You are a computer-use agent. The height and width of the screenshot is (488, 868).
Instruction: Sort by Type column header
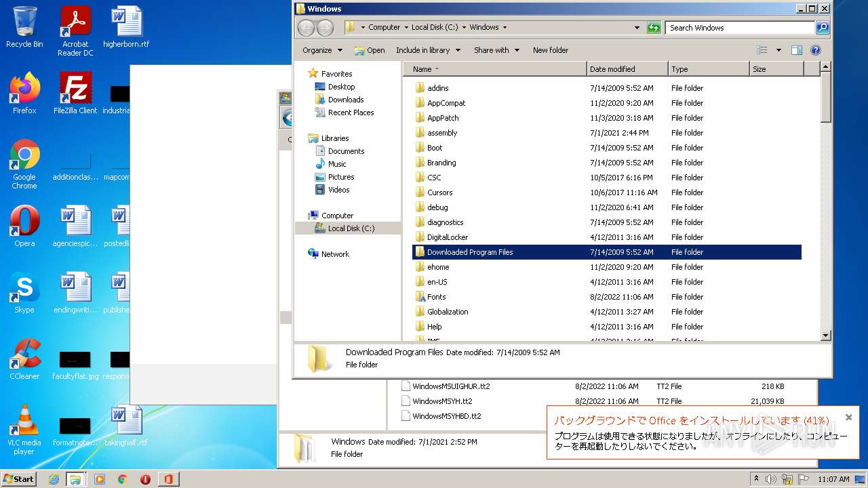click(x=709, y=69)
